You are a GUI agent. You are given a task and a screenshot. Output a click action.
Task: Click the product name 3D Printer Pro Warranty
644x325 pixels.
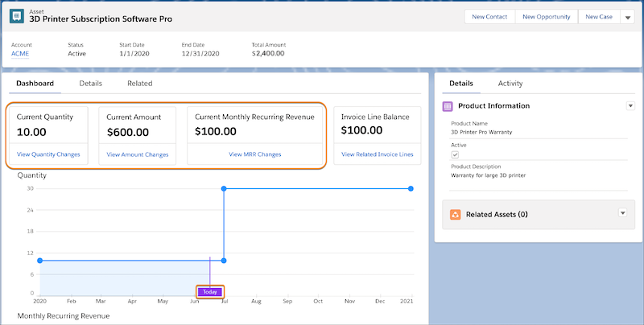481,132
